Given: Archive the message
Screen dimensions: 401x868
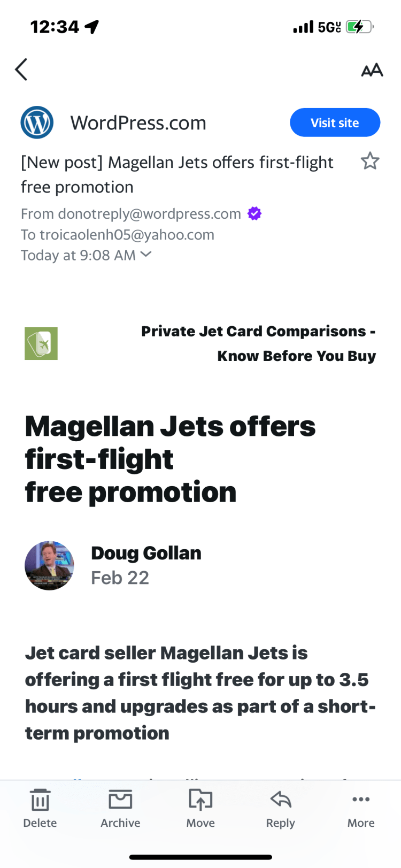Looking at the screenshot, I should 120,808.
